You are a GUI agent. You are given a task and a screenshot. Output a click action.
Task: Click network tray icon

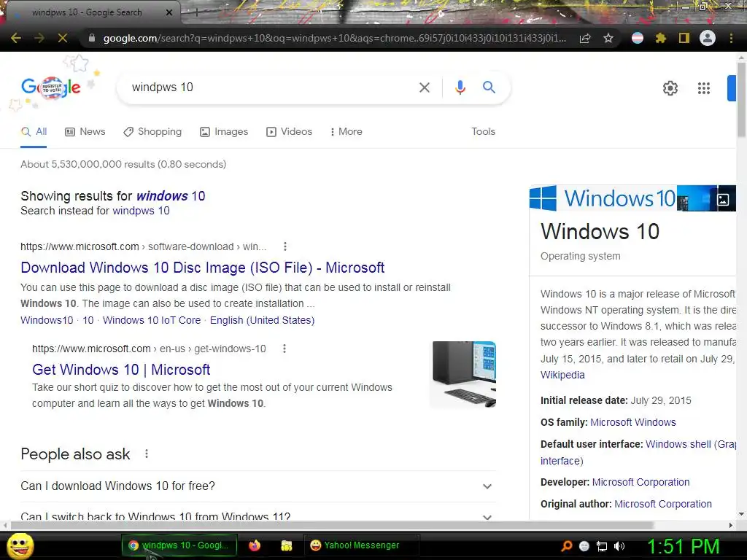602,546
